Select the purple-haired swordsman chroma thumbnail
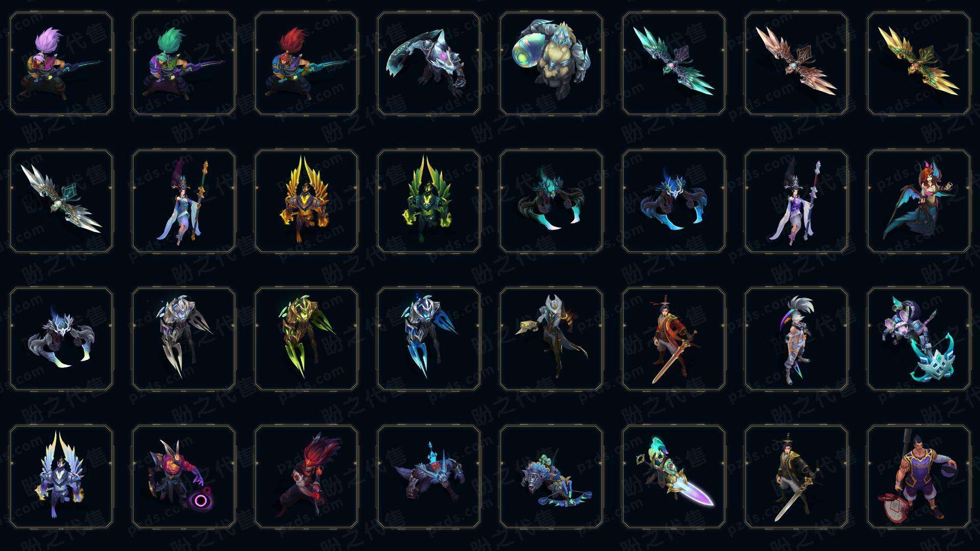Screen dimensions: 980x551 click(x=61, y=64)
